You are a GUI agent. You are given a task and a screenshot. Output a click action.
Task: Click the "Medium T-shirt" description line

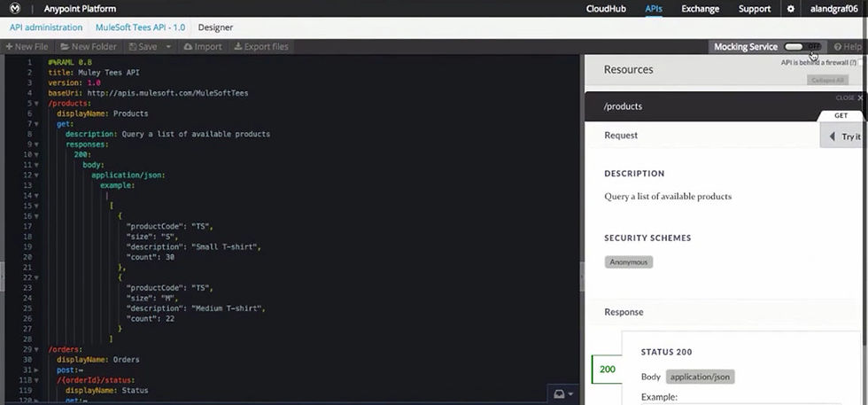(196, 308)
